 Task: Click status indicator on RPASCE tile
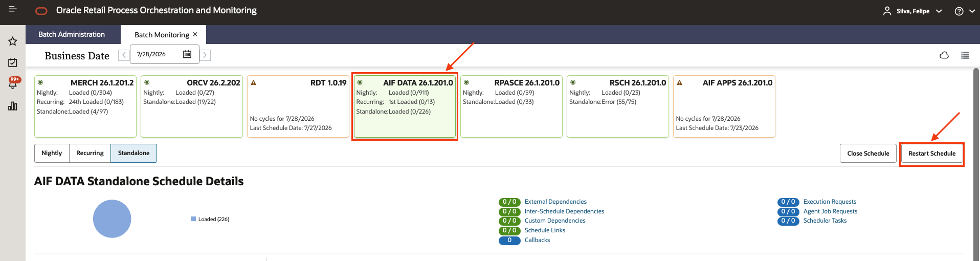466,82
